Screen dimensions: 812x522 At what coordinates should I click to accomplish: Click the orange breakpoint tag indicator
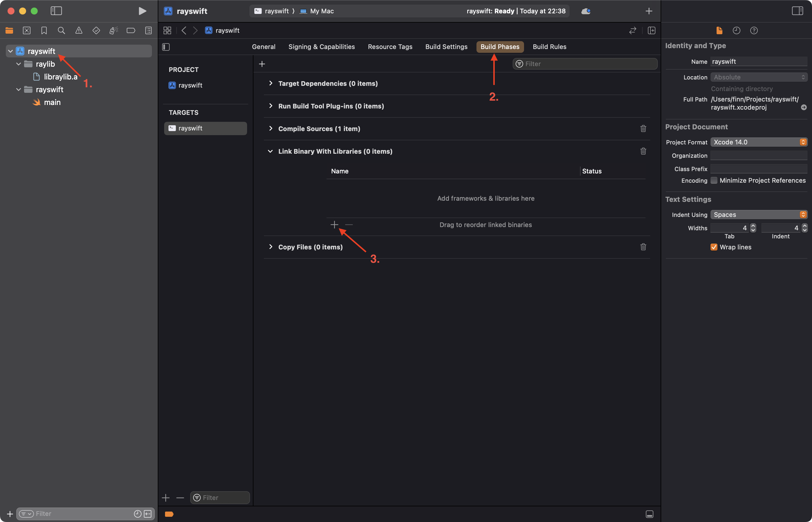[x=169, y=514]
